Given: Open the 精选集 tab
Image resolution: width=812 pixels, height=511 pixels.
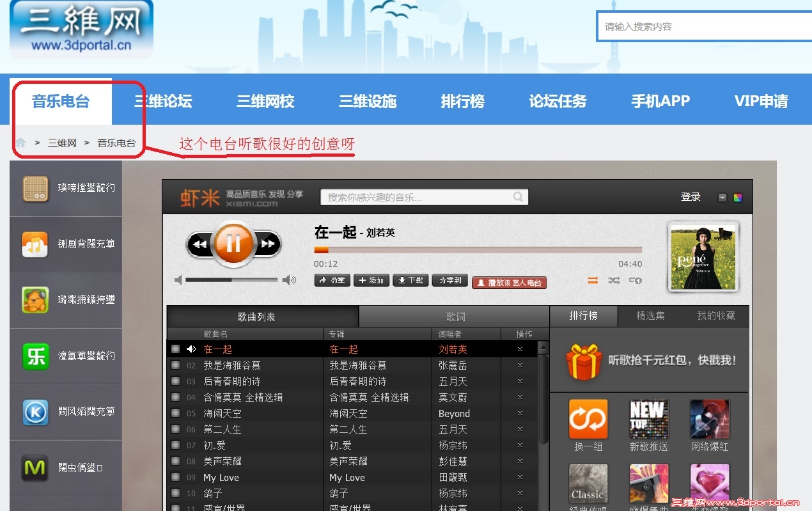Looking at the screenshot, I should click(650, 316).
